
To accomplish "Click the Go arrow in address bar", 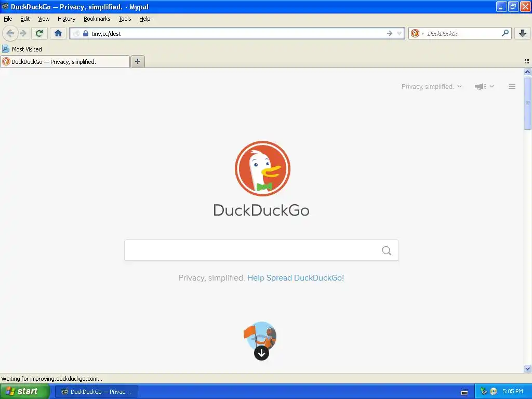I will tap(389, 33).
